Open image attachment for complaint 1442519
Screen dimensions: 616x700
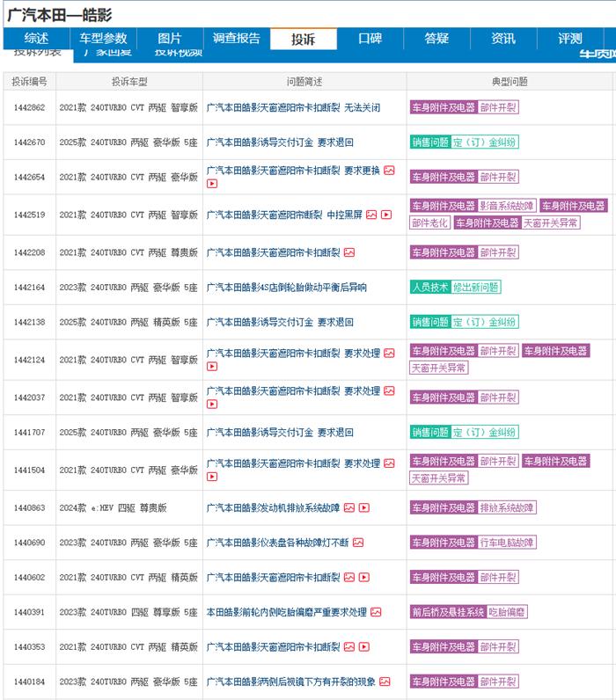click(x=371, y=215)
